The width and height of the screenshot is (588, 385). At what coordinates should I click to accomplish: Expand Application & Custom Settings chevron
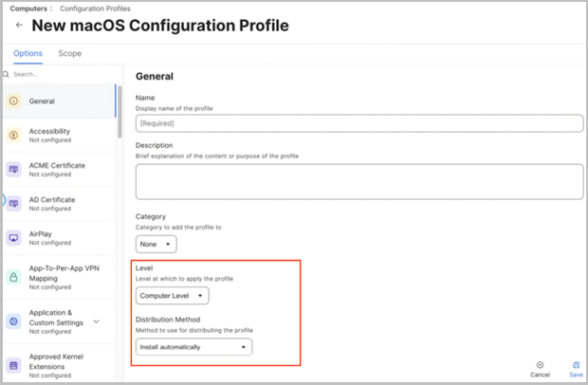click(97, 321)
